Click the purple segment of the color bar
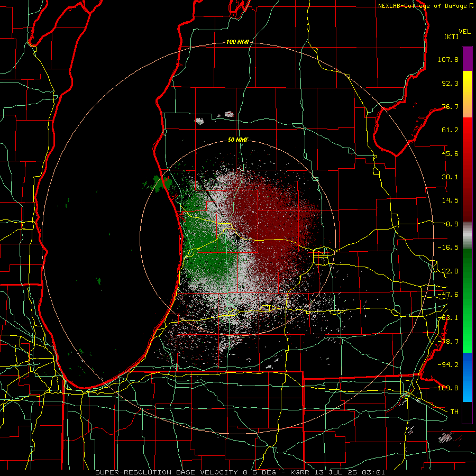Screen dimensions: 476x476 click(467, 59)
